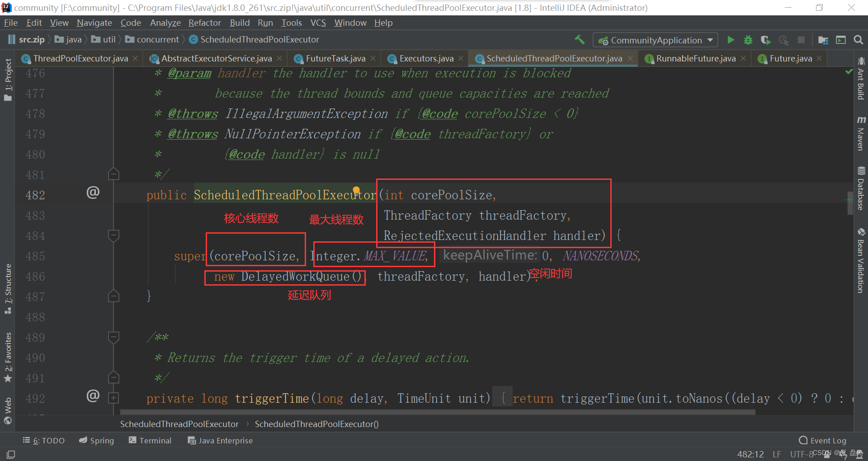Open the Structure tool window
868x461 pixels.
tap(8, 289)
